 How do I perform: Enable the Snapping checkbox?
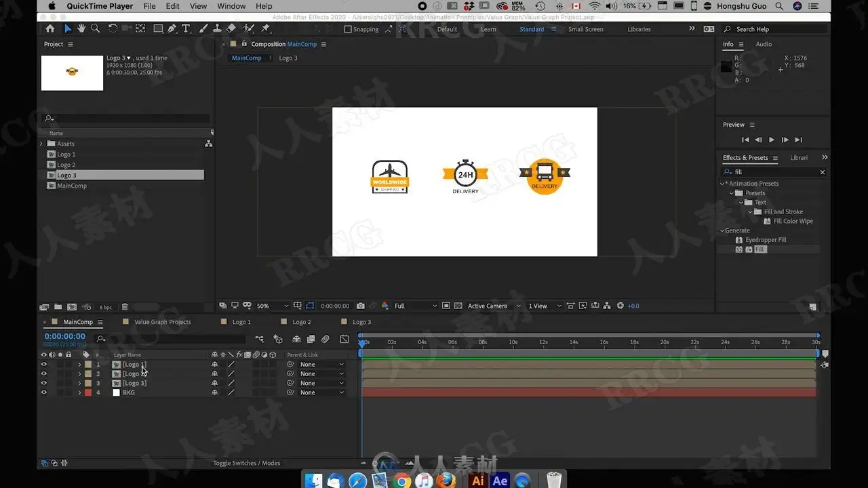click(x=348, y=29)
